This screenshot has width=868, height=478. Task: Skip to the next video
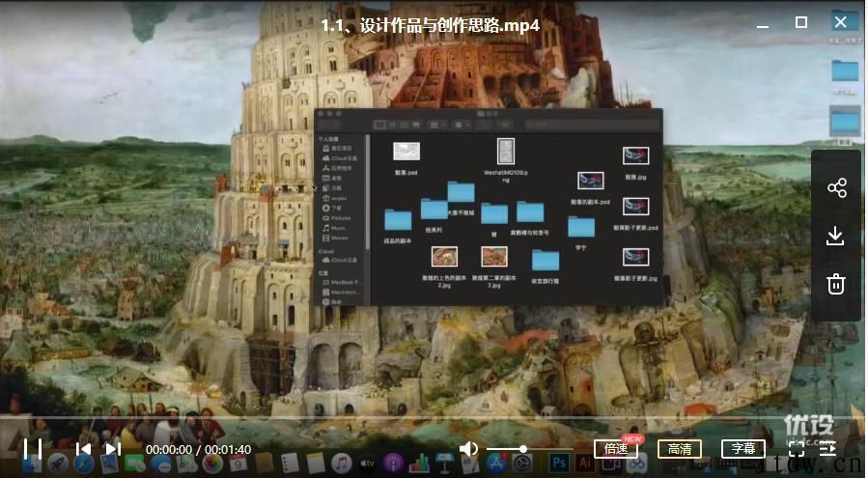point(113,449)
